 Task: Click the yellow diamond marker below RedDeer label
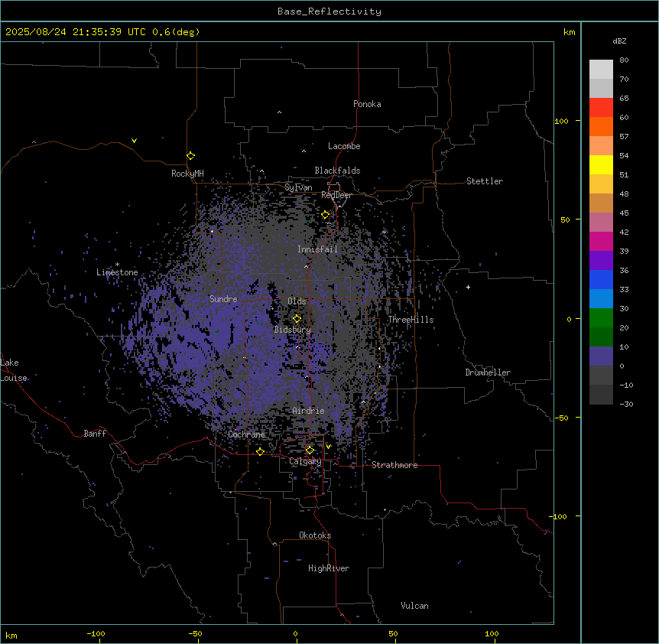pos(325,215)
